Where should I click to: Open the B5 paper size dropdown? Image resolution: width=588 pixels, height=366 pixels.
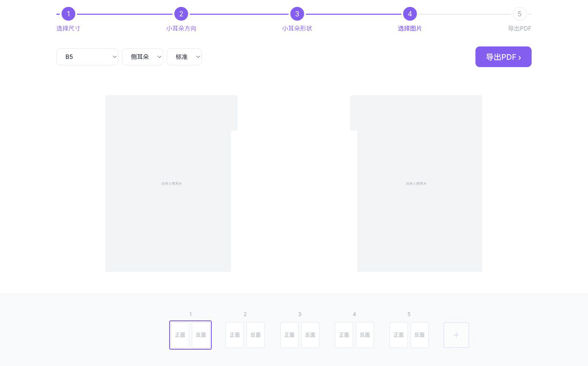click(x=87, y=57)
